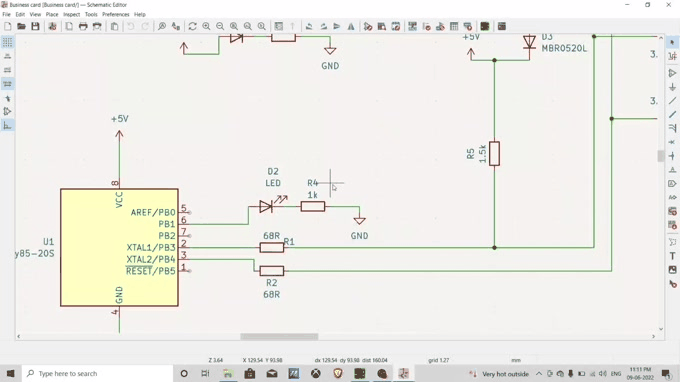Click the vertical scrollbar thumb
Screen dimensions: 680x382
(x=660, y=156)
